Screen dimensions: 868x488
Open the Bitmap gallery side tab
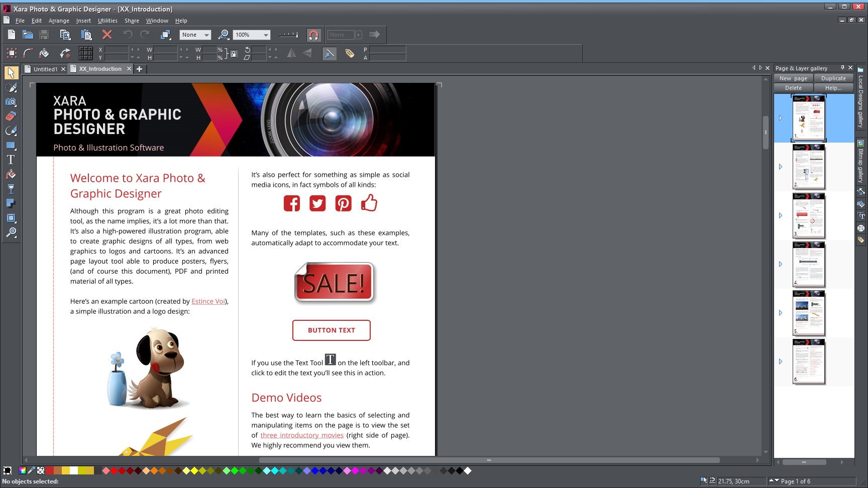pyautogui.click(x=860, y=162)
